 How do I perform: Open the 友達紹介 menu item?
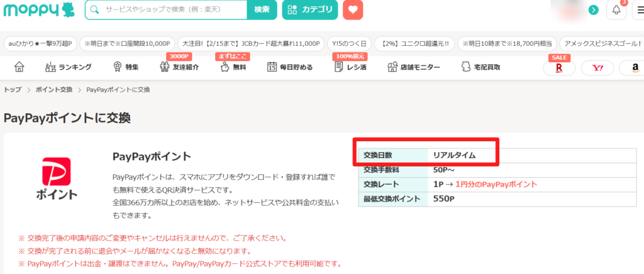tap(179, 67)
